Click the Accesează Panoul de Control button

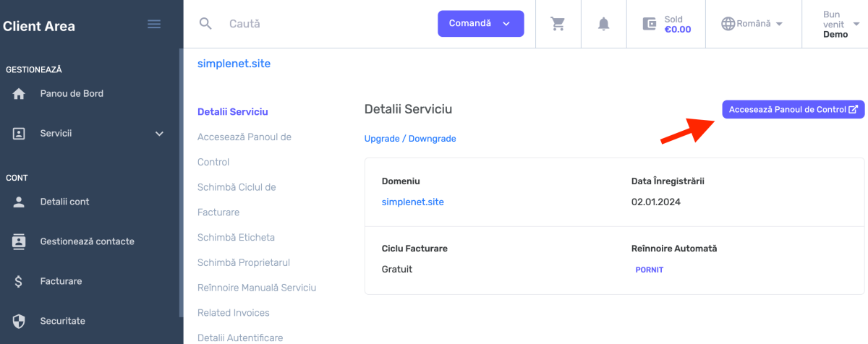pos(793,110)
